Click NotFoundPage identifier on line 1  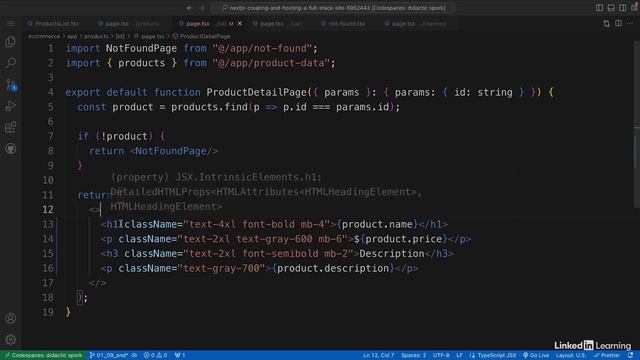141,48
